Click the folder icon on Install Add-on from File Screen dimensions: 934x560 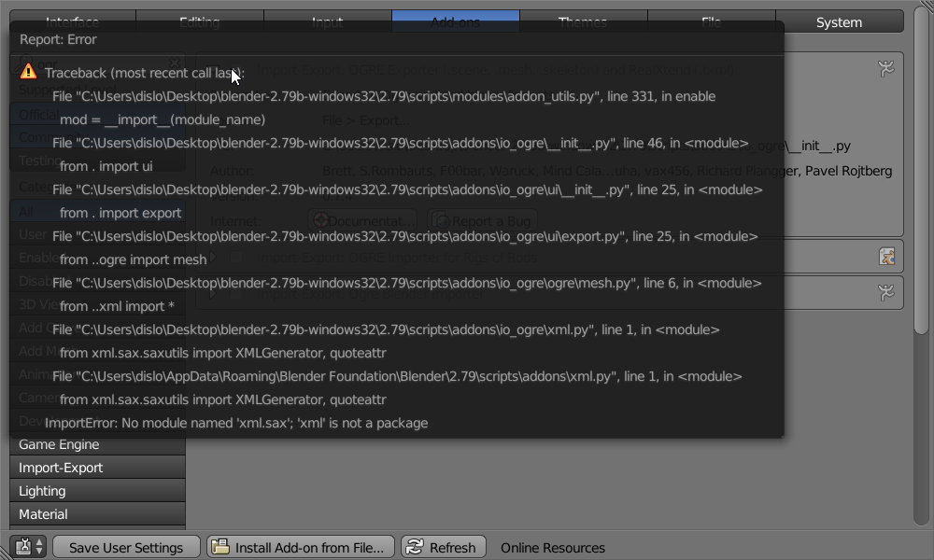223,547
